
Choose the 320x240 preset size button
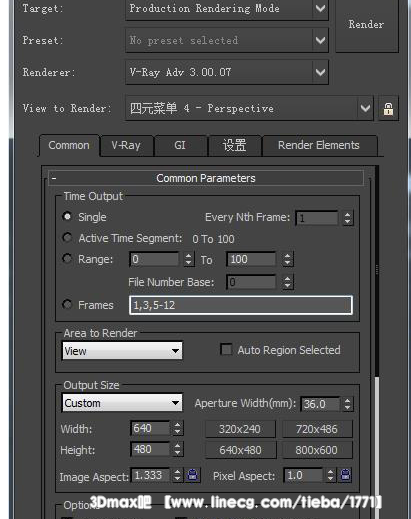coord(240,429)
